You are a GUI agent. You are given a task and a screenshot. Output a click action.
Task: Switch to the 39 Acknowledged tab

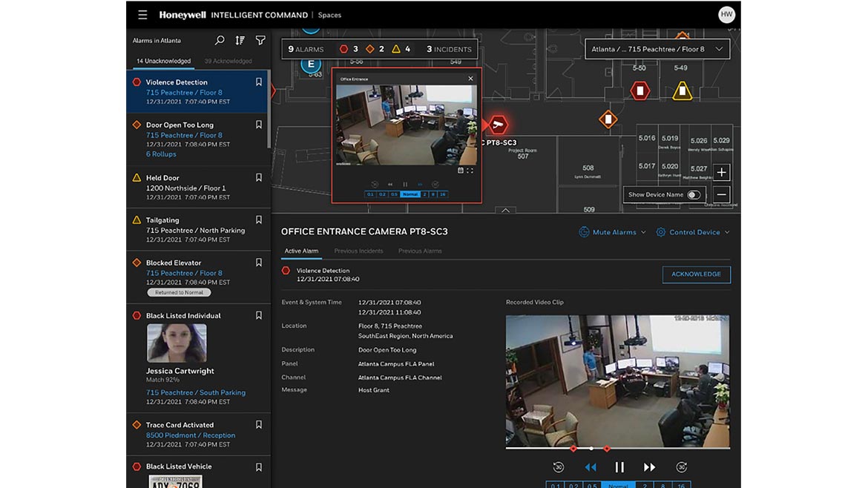228,62
